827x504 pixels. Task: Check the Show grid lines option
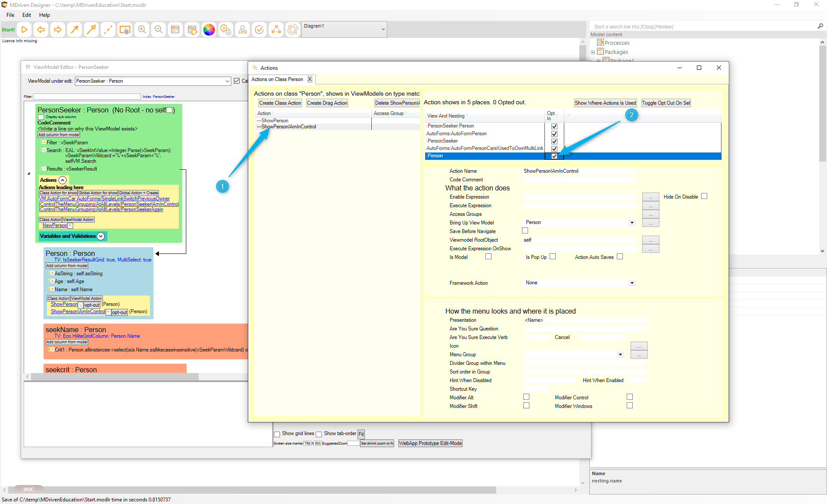[x=277, y=434]
